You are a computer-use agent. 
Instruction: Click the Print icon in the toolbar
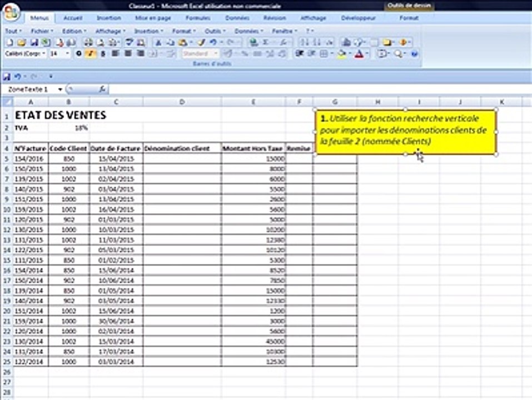click(x=88, y=42)
